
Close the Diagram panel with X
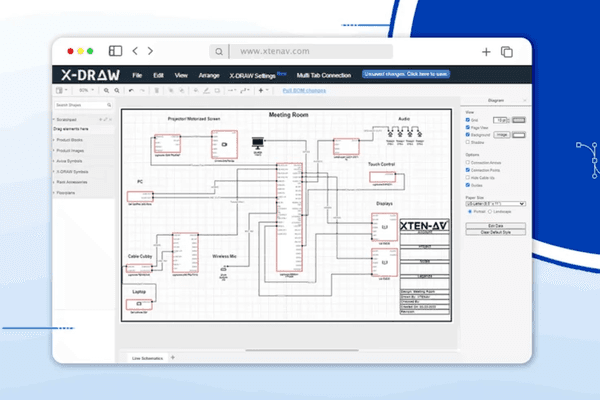(x=525, y=100)
